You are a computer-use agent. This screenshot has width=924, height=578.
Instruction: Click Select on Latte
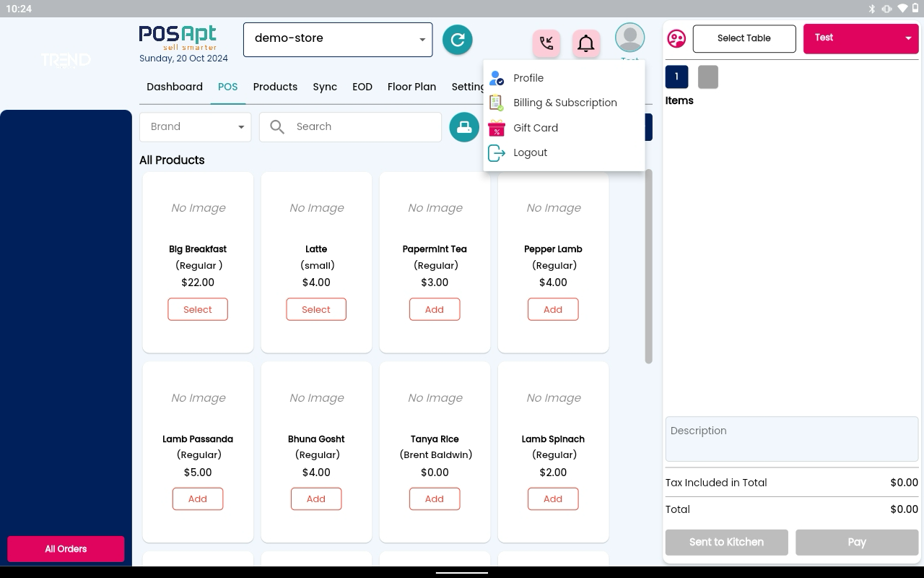(316, 309)
